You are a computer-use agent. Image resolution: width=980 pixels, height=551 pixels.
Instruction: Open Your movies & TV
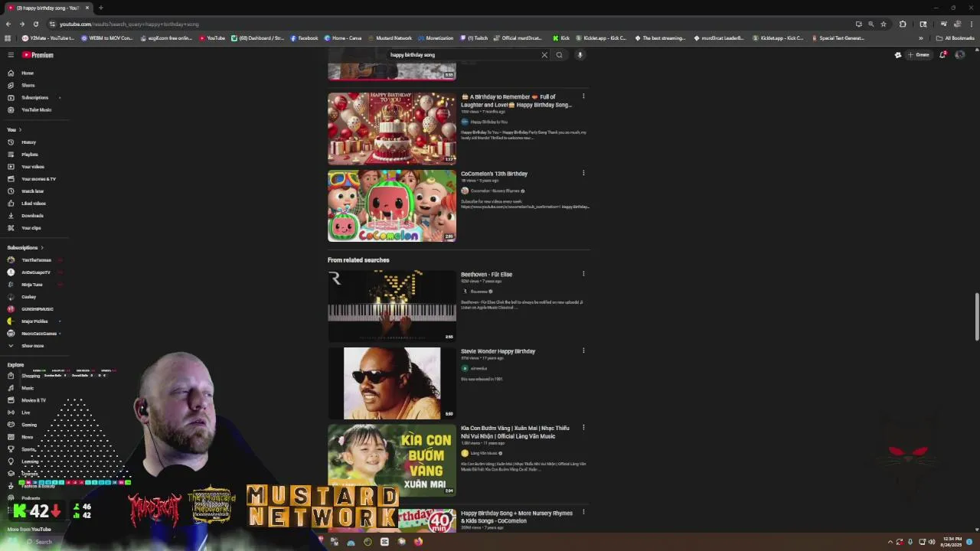(38, 179)
